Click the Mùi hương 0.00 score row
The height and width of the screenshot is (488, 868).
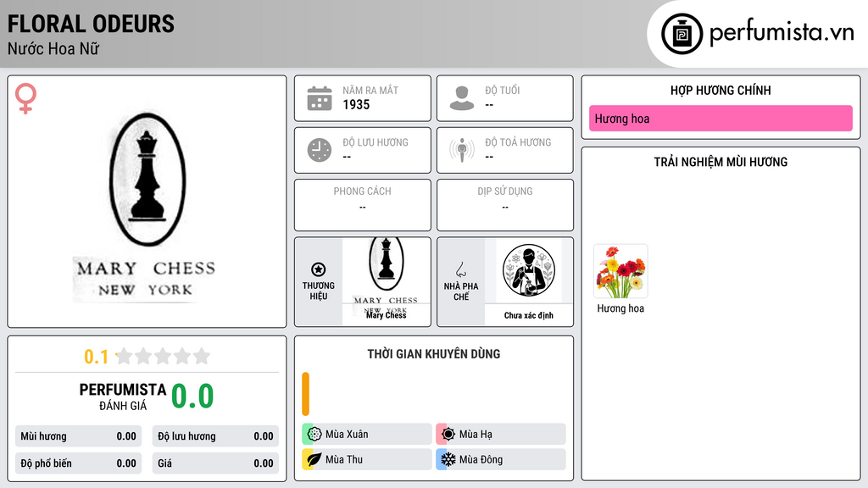79,436
